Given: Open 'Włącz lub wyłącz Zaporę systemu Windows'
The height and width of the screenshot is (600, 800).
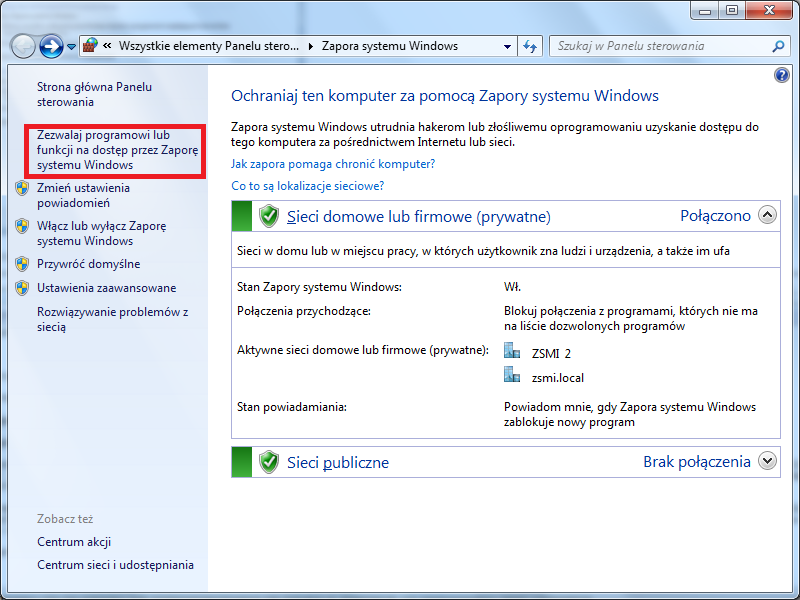Looking at the screenshot, I should [102, 233].
